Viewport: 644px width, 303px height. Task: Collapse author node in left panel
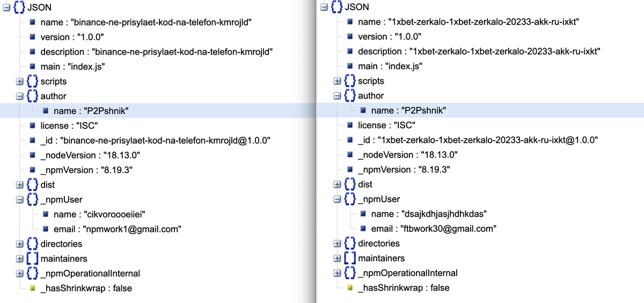[20, 97]
